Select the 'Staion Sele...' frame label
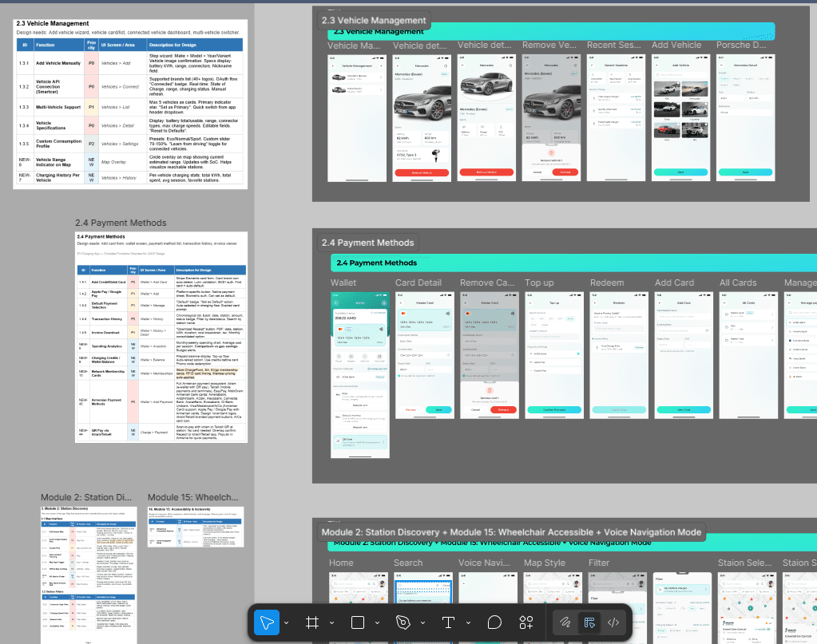Image resolution: width=817 pixels, height=644 pixels. click(744, 563)
